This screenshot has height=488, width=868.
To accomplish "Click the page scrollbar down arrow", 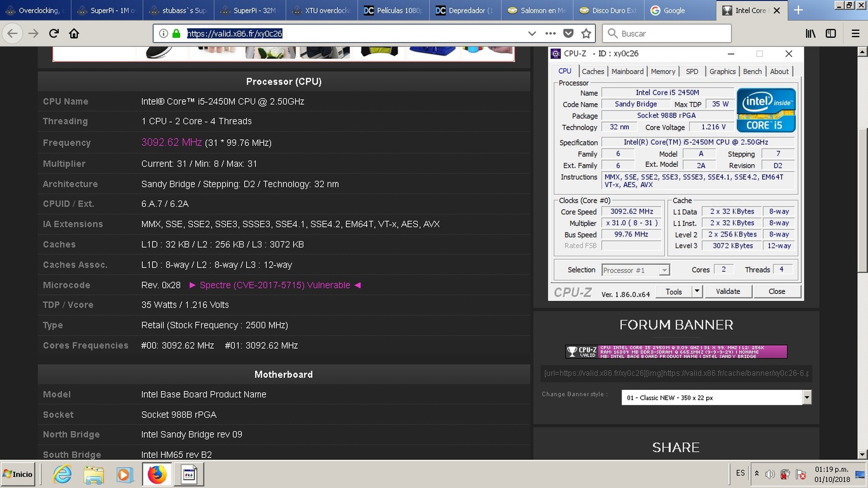I will click(862, 455).
